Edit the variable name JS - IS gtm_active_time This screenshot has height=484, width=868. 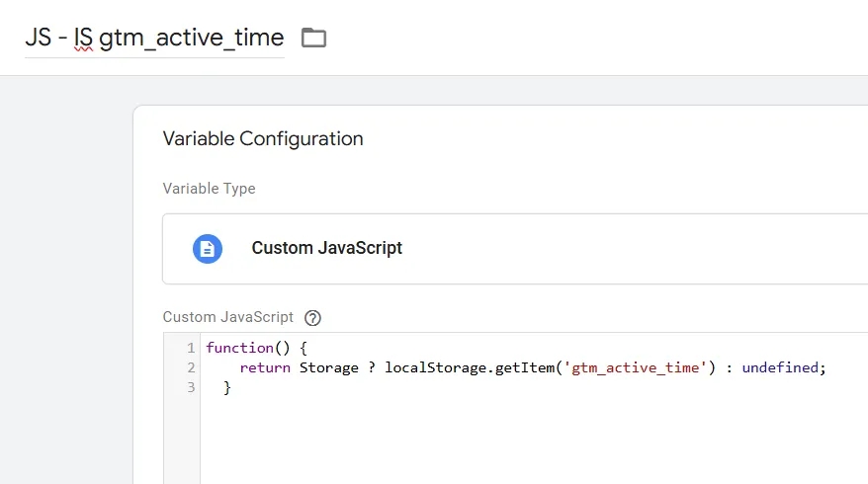click(x=154, y=39)
